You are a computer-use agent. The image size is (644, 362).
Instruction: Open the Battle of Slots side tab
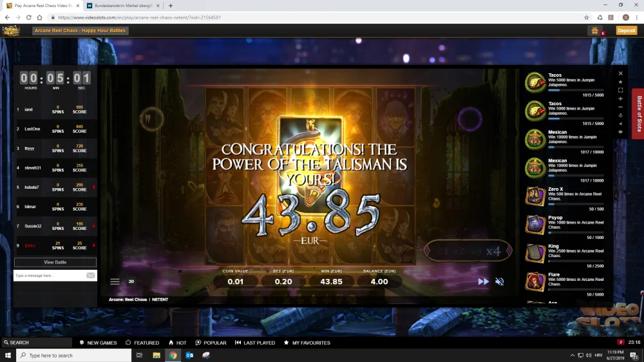coord(639,113)
